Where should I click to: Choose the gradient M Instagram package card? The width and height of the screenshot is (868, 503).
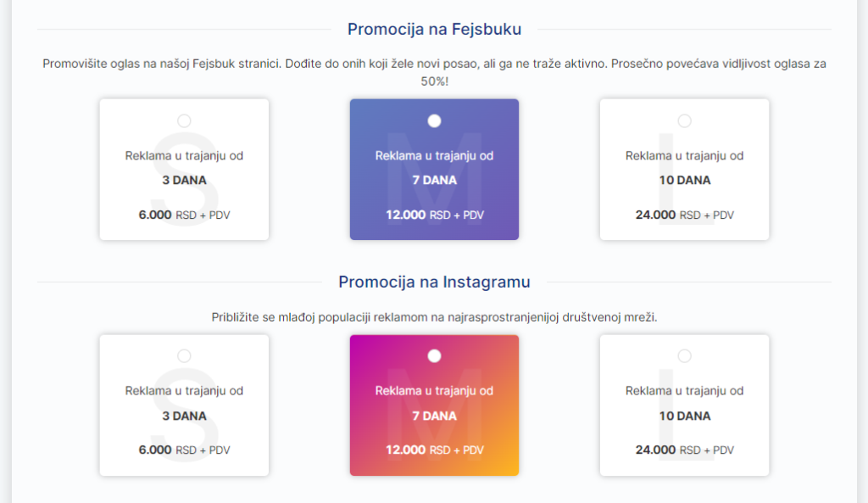(x=434, y=405)
